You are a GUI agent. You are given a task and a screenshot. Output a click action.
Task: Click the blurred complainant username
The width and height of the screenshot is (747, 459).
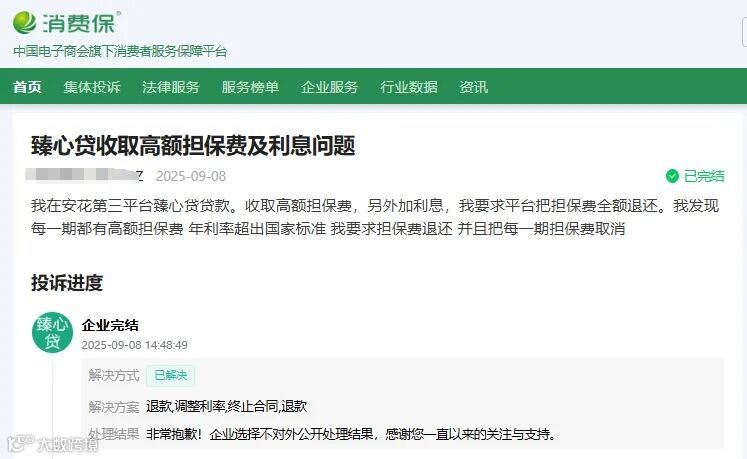coord(84,174)
